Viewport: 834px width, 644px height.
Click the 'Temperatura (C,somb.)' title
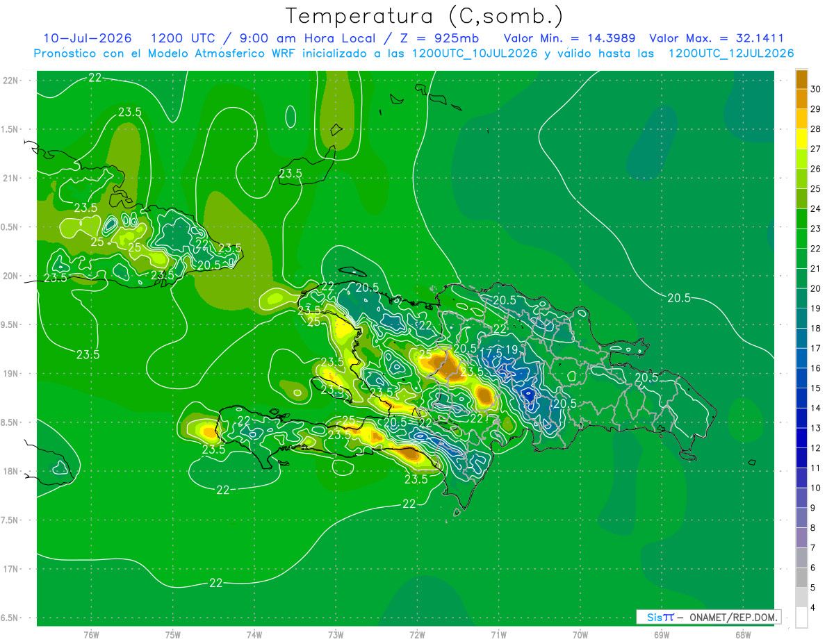point(424,17)
